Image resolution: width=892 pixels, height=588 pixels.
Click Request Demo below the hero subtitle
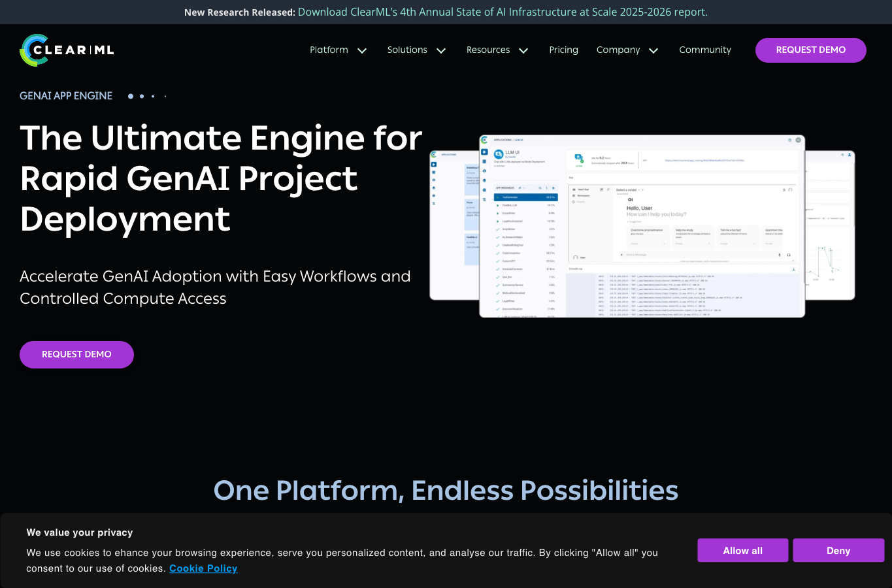click(x=76, y=355)
